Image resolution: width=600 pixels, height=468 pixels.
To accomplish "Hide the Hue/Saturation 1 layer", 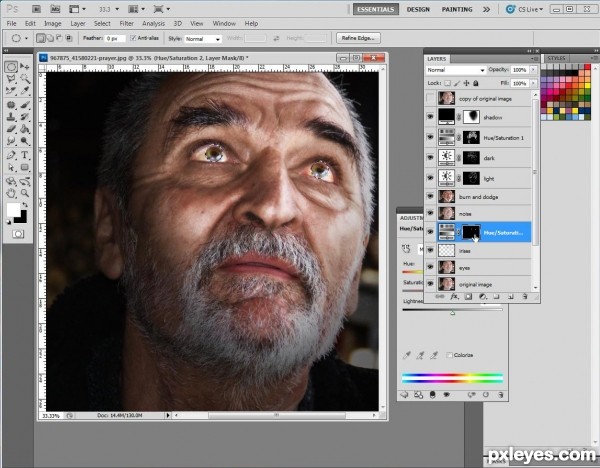I will click(430, 137).
